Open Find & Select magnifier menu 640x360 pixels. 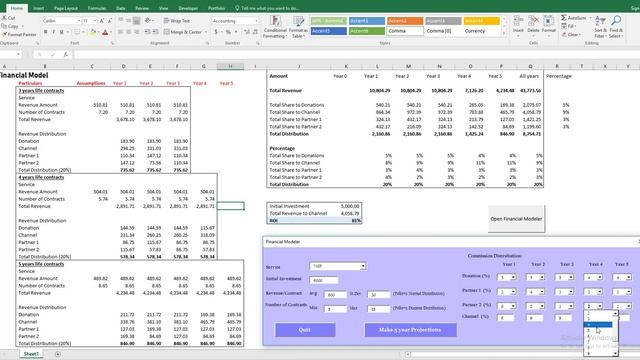coord(616,27)
